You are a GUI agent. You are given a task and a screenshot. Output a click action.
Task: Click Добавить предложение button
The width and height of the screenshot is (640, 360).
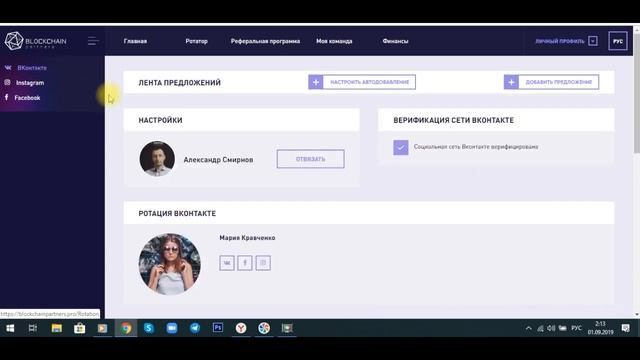[551, 82]
